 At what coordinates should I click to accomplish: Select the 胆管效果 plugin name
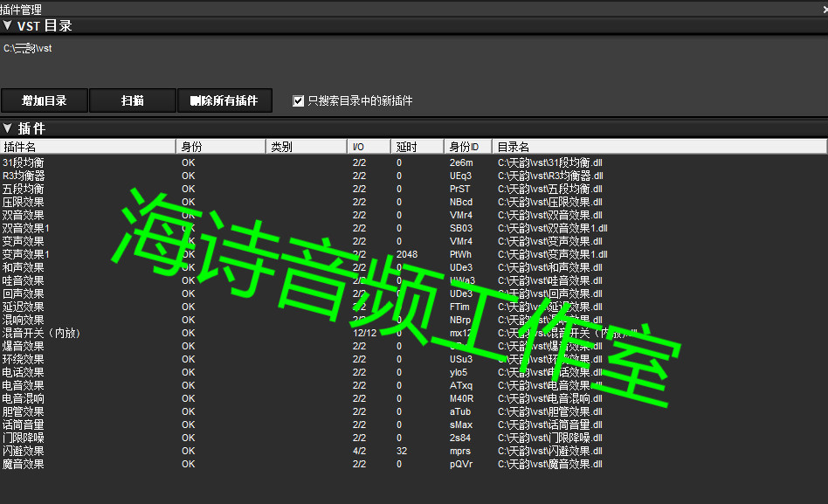point(24,411)
